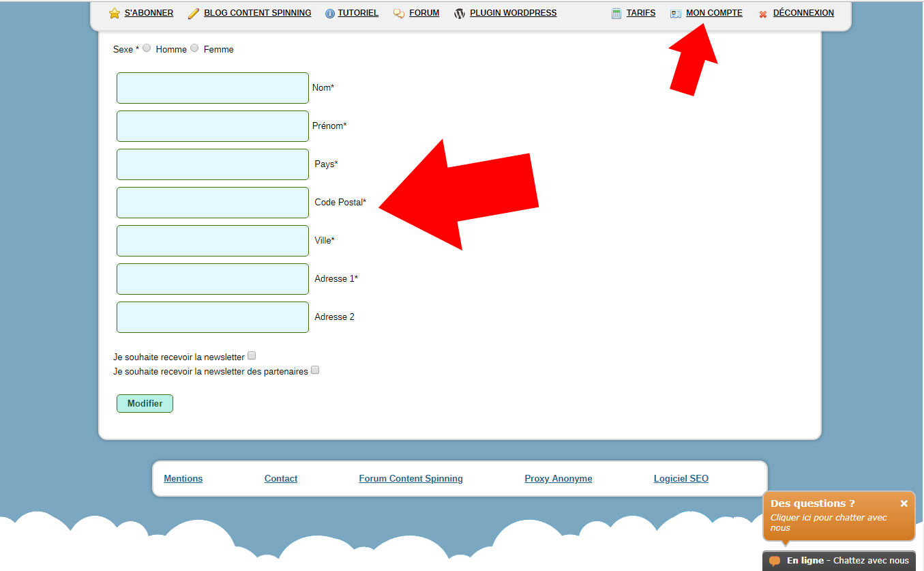Click DÉCONNEXION to log out
Image resolution: width=924 pixels, height=571 pixels.
click(803, 13)
